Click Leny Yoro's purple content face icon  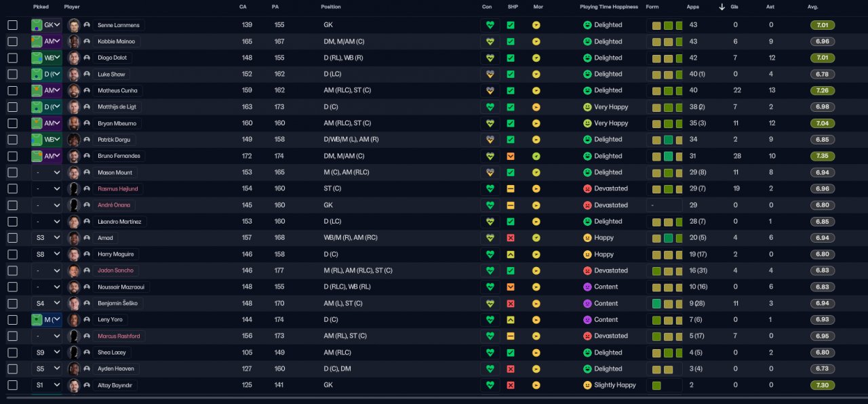click(587, 319)
